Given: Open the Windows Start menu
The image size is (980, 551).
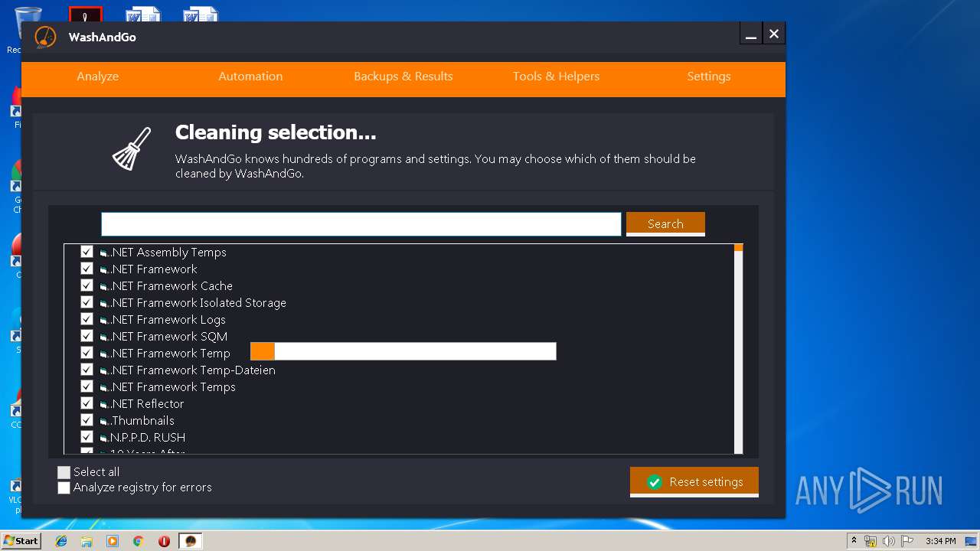Looking at the screenshot, I should coord(21,541).
